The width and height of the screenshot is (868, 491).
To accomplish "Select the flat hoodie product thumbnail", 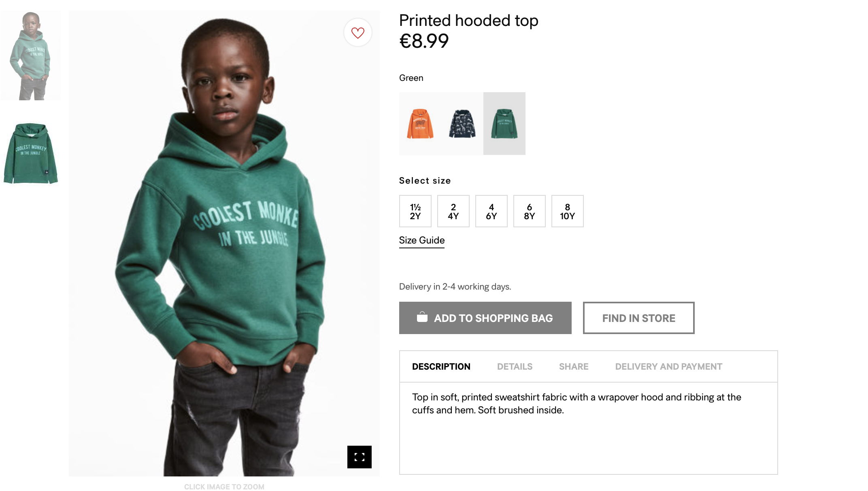I will (31, 154).
